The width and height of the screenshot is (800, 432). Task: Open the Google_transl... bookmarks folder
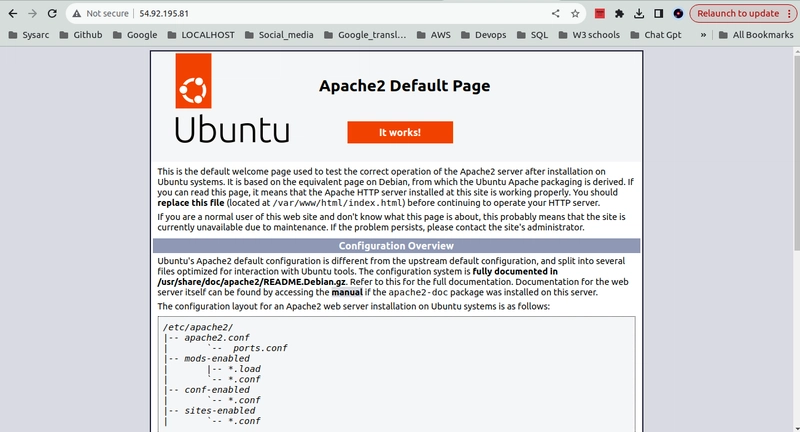[365, 35]
